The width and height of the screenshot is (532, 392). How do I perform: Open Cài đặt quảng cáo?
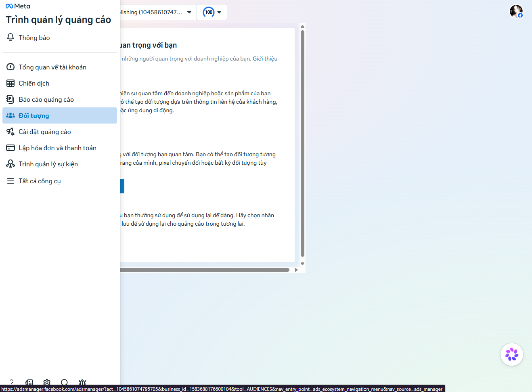point(60,132)
